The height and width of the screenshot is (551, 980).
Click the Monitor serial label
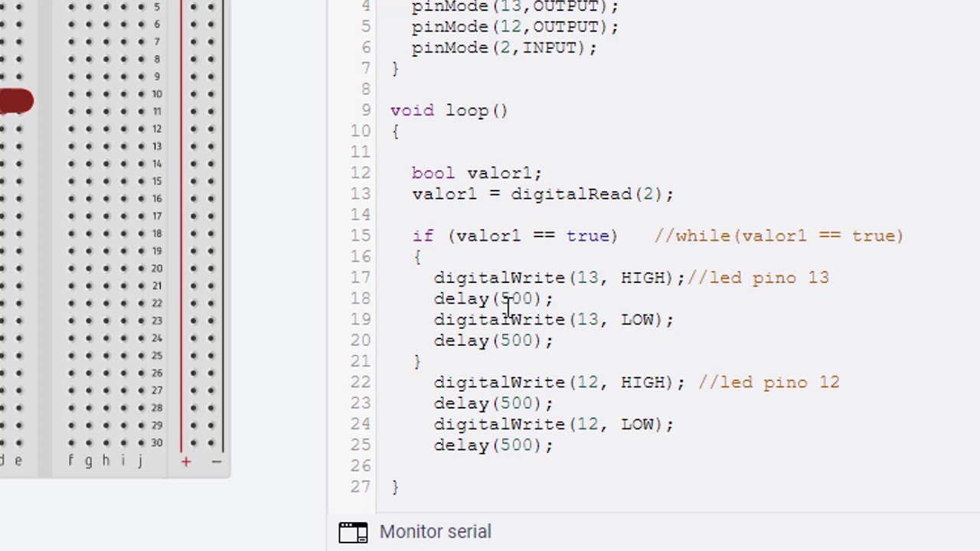point(435,532)
